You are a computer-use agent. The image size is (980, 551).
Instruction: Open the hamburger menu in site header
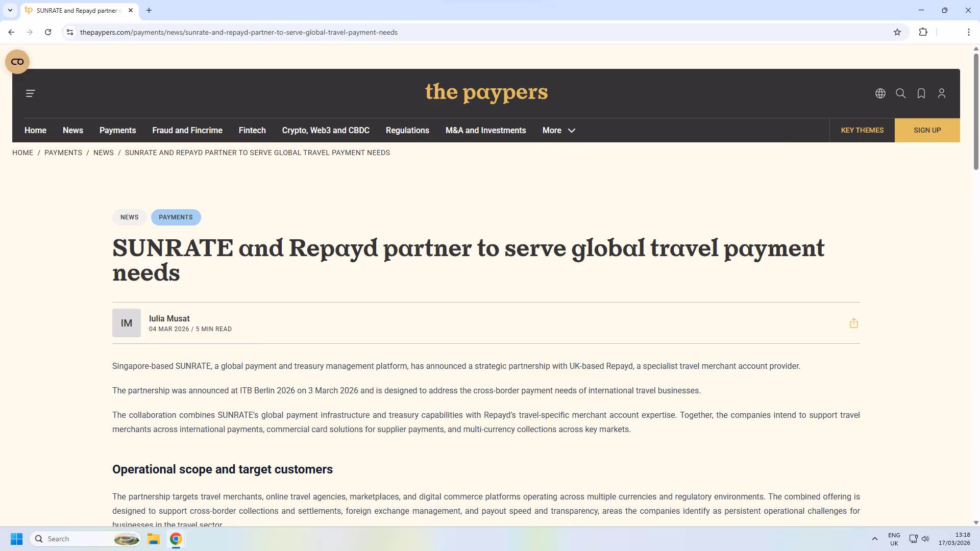[x=30, y=93]
